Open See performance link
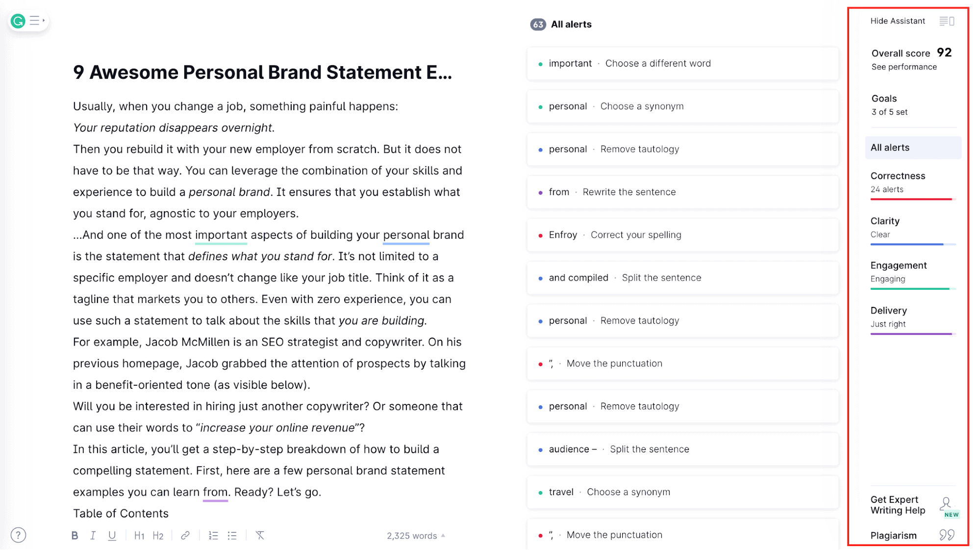Screen dimensions: 980x550 [904, 67]
